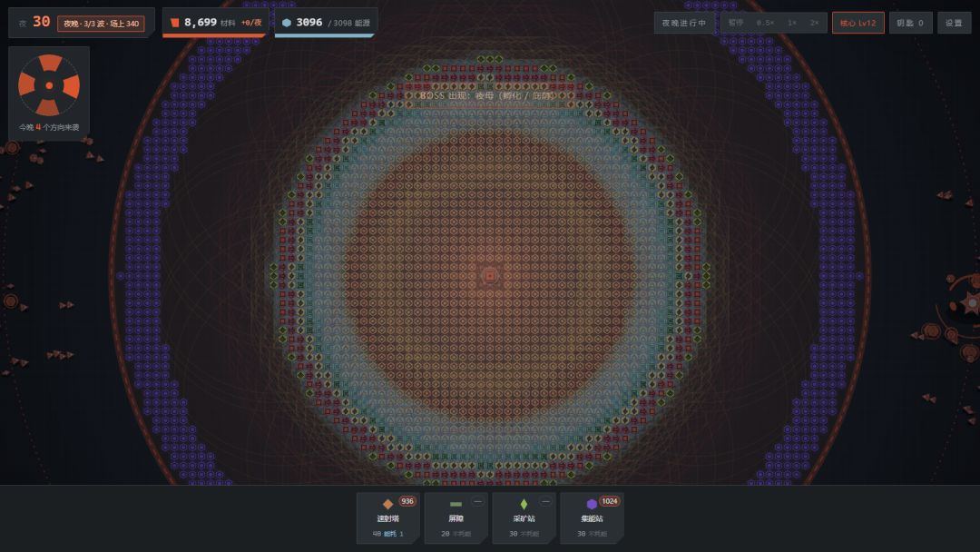
Task: Click the / 3098 能源 capacity text
Action: pos(349,23)
